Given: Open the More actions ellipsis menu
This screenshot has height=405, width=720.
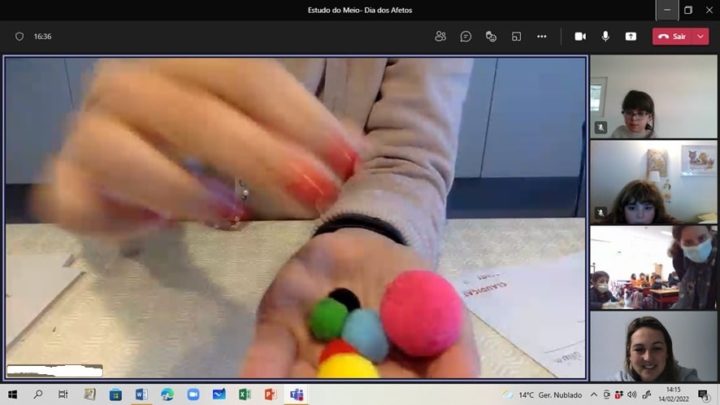Looking at the screenshot, I should (542, 36).
